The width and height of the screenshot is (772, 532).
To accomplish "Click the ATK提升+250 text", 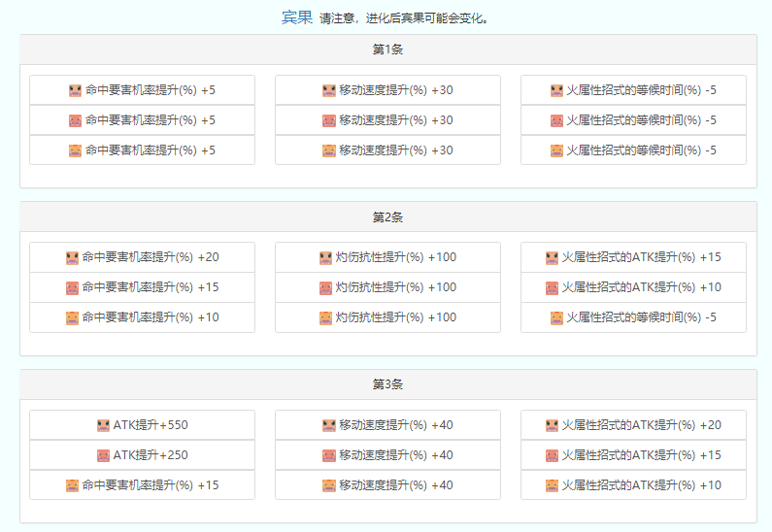I will click(x=151, y=455).
